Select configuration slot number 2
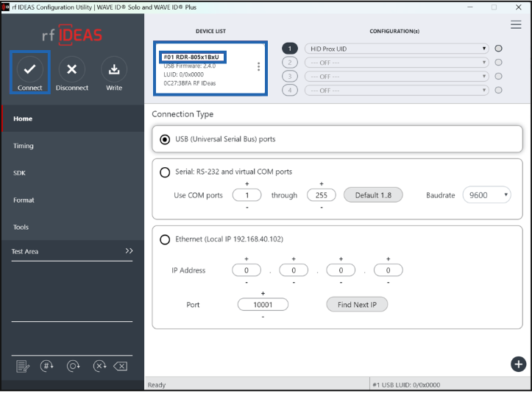Image resolution: width=532 pixels, height=394 pixels. [x=290, y=63]
